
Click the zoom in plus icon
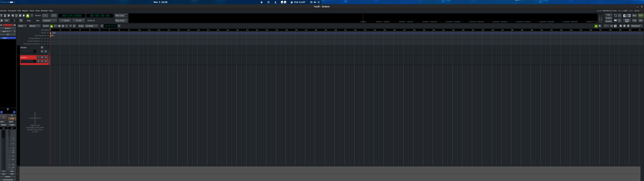click(624, 26)
